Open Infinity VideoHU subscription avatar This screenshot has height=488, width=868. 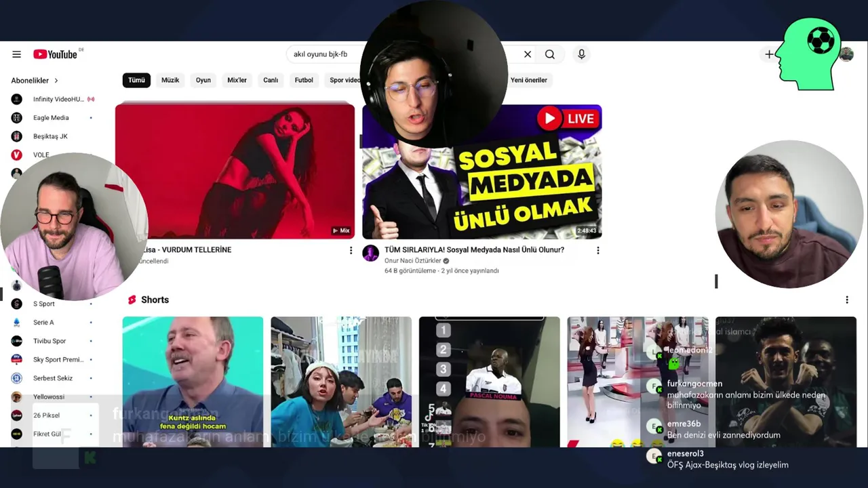(x=17, y=99)
